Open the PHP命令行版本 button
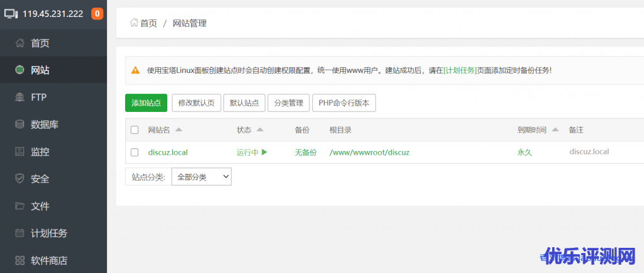 click(344, 103)
